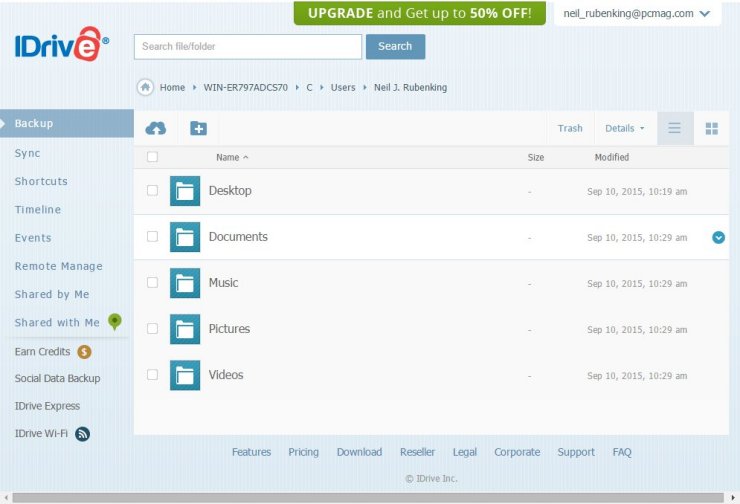740x504 pixels.
Task: Open the Desktop folder icon
Action: point(185,191)
